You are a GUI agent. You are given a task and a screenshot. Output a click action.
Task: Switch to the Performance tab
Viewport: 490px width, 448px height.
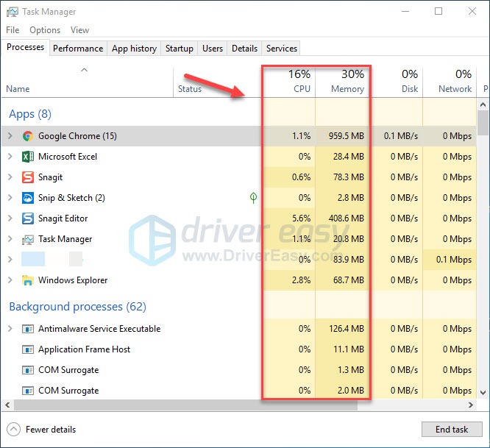click(78, 49)
